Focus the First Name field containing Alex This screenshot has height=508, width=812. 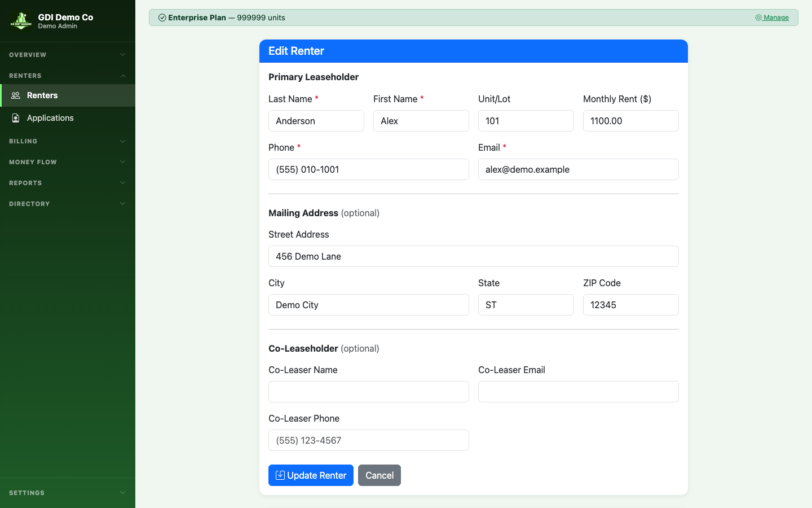[x=421, y=121]
